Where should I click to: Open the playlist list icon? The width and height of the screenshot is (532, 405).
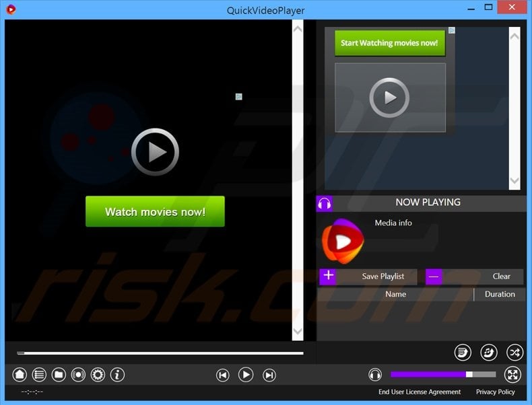(x=39, y=375)
